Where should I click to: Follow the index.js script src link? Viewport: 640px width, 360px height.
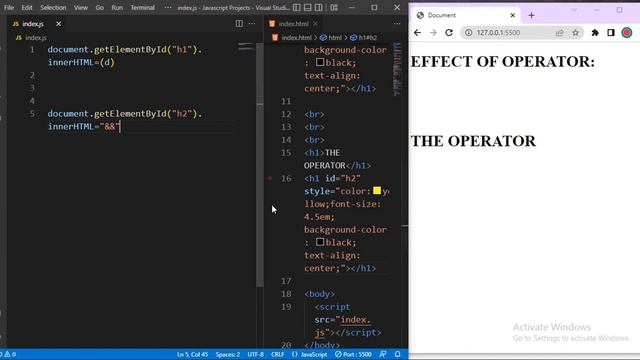(x=343, y=326)
